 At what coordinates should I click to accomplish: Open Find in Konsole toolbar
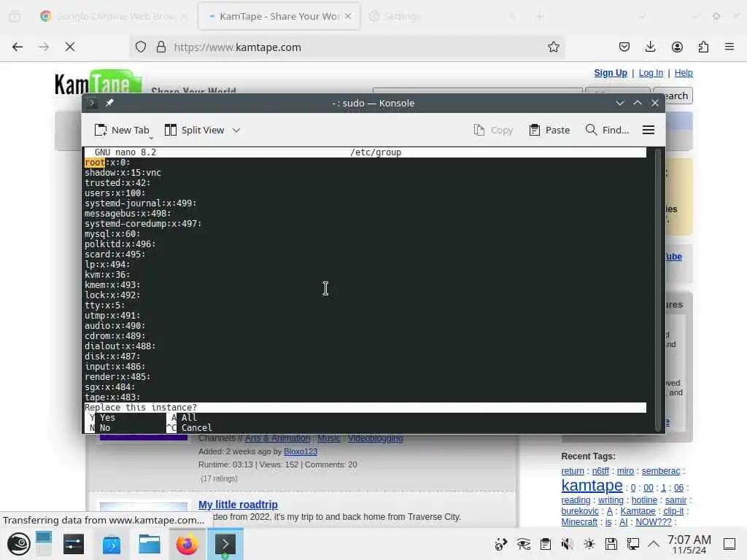click(x=608, y=130)
